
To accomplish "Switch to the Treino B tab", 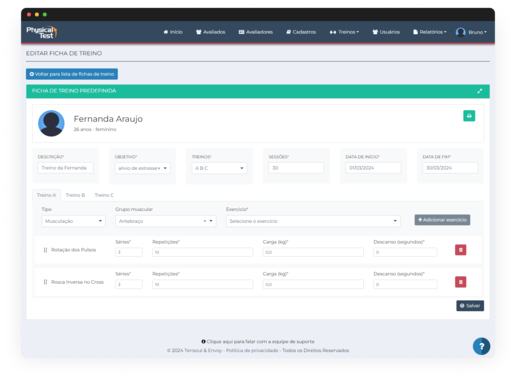I will (x=75, y=195).
